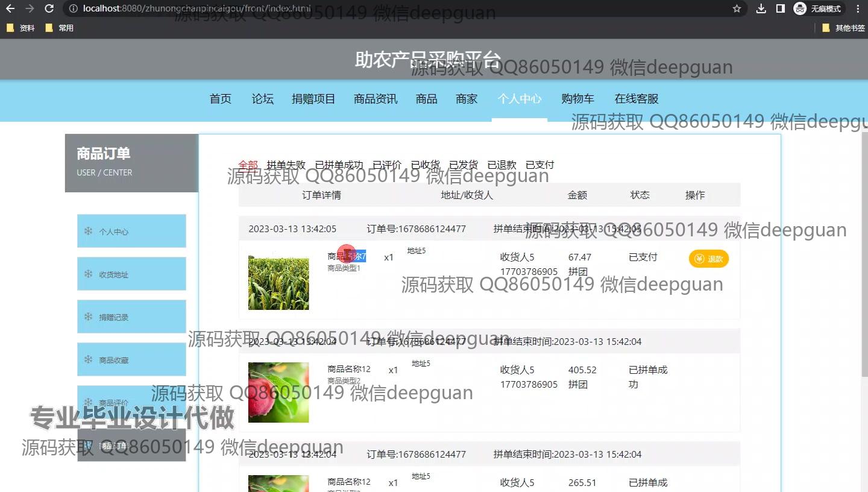Filter orders by 已拼单成功
868x492 pixels.
[x=339, y=165]
